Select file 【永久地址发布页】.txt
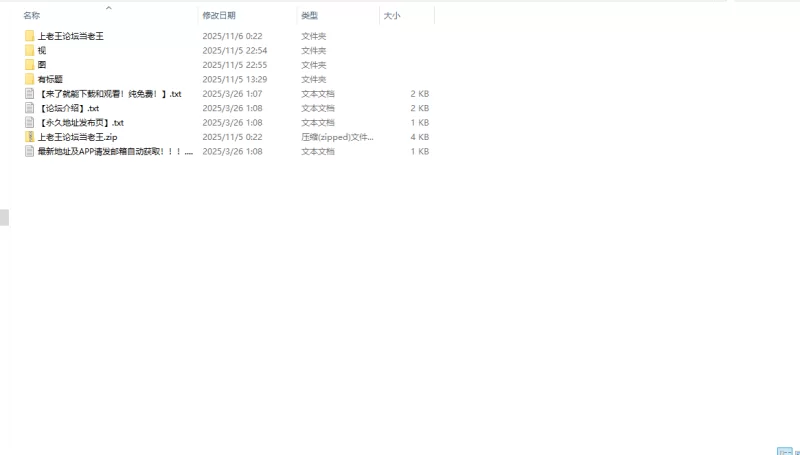The image size is (800, 455). point(81,122)
